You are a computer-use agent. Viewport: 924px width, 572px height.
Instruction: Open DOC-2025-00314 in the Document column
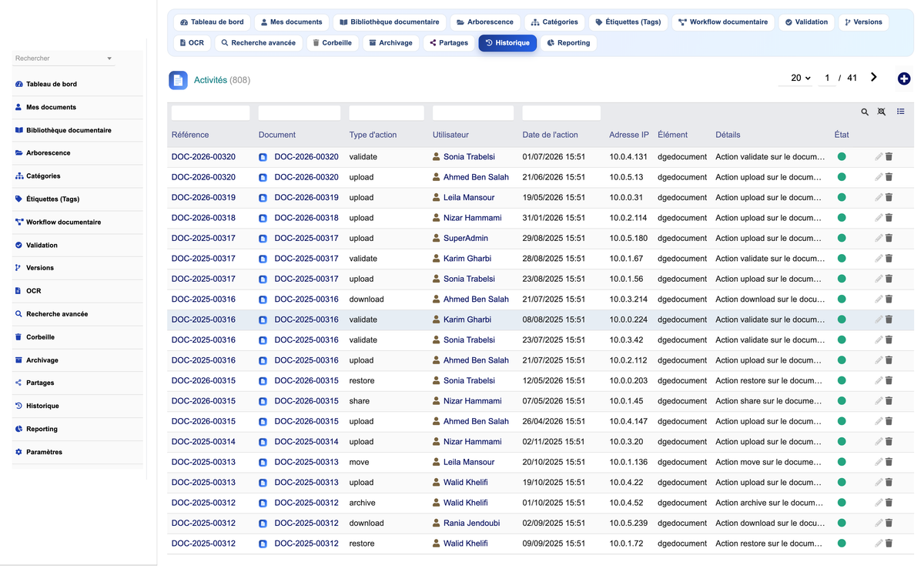(306, 442)
